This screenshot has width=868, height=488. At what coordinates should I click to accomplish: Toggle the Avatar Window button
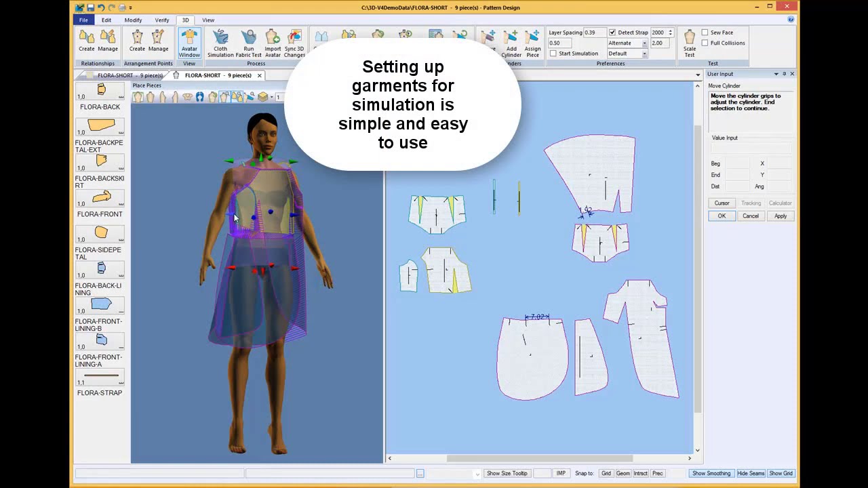coord(189,43)
